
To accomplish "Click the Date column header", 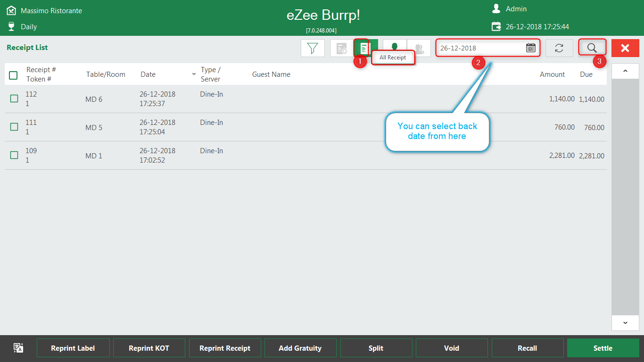I will [148, 74].
